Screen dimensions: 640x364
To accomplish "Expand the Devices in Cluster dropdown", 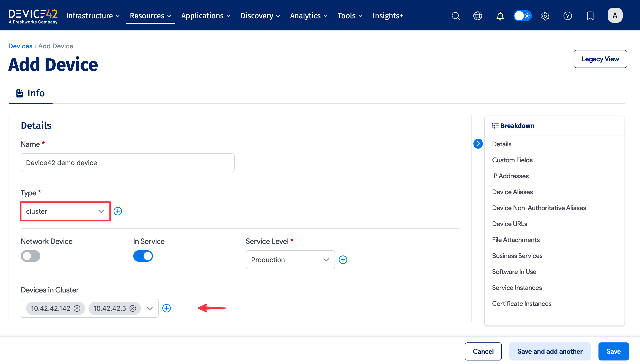I will pos(150,308).
